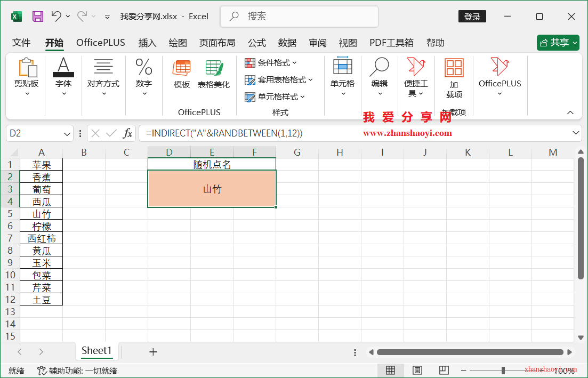Viewport: 588px width, 378px height.
Task: Select row 7 header
Action: click(10, 238)
